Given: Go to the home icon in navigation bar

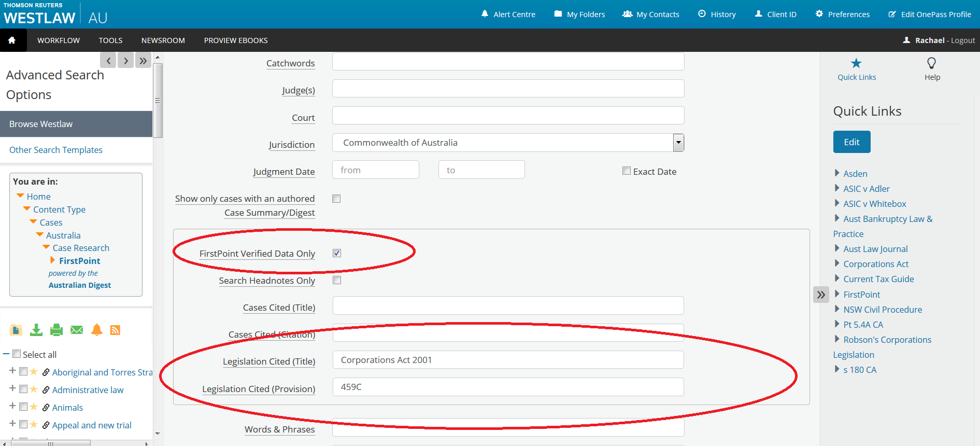Looking at the screenshot, I should click(x=12, y=40).
